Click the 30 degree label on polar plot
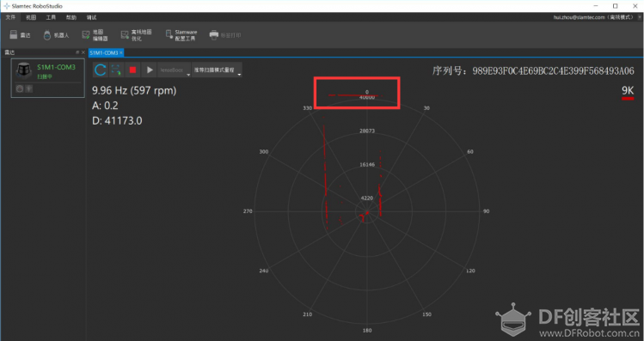The width and height of the screenshot is (644, 341). coord(426,108)
